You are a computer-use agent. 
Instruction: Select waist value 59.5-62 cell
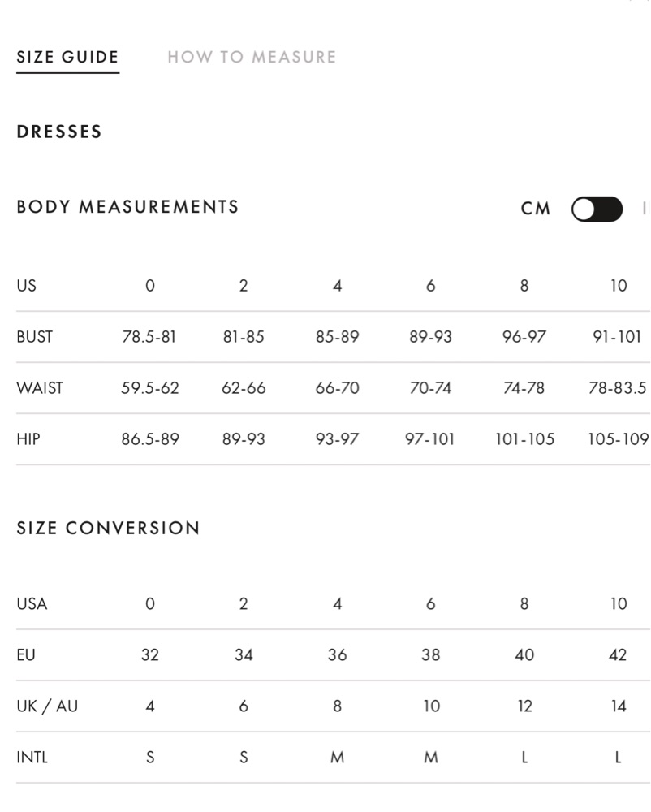tap(150, 388)
